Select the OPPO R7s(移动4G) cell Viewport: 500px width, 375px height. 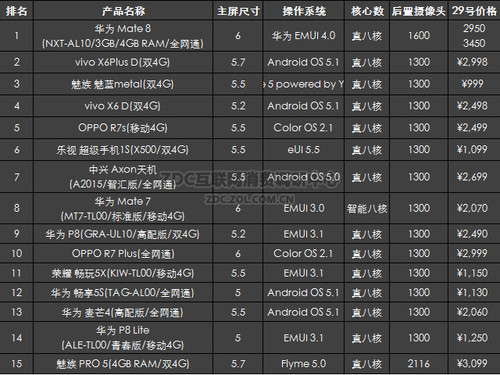(123, 128)
